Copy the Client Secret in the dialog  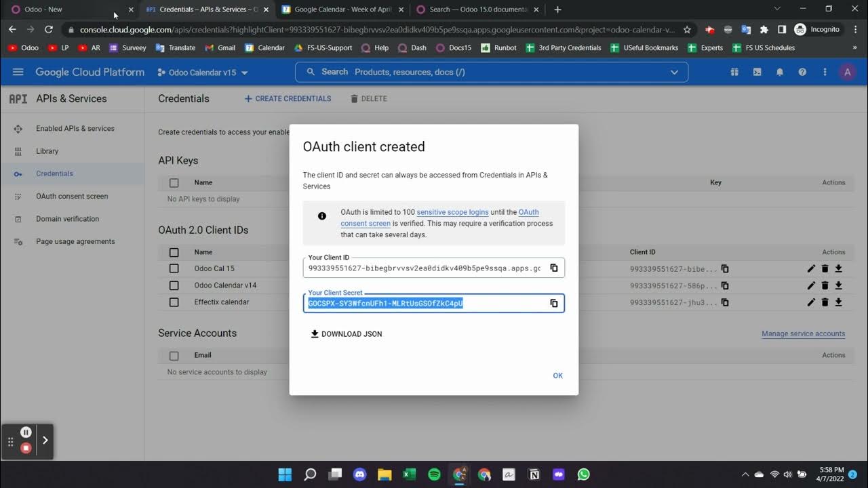point(554,303)
